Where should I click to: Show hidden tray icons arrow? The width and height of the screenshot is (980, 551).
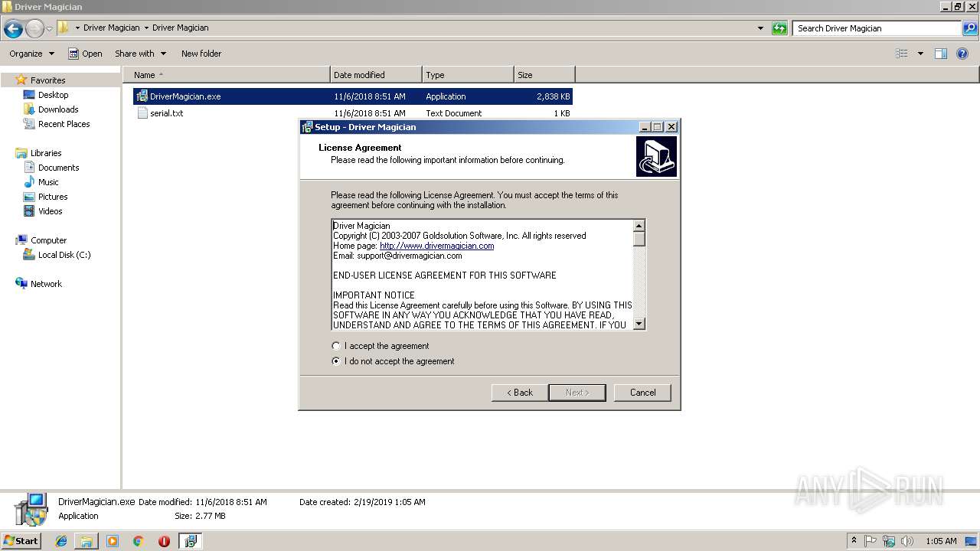[854, 541]
